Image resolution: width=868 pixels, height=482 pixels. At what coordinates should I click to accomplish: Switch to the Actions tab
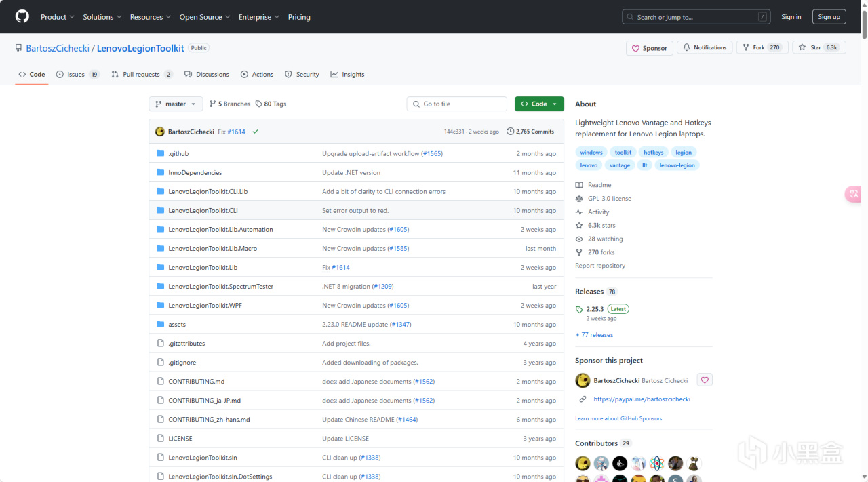click(256, 74)
